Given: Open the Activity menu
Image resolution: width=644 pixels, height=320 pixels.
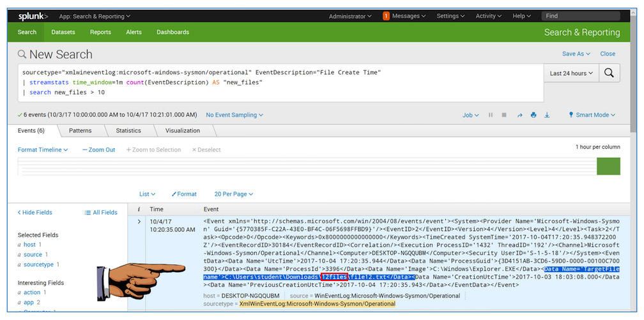Looking at the screenshot, I should [489, 16].
